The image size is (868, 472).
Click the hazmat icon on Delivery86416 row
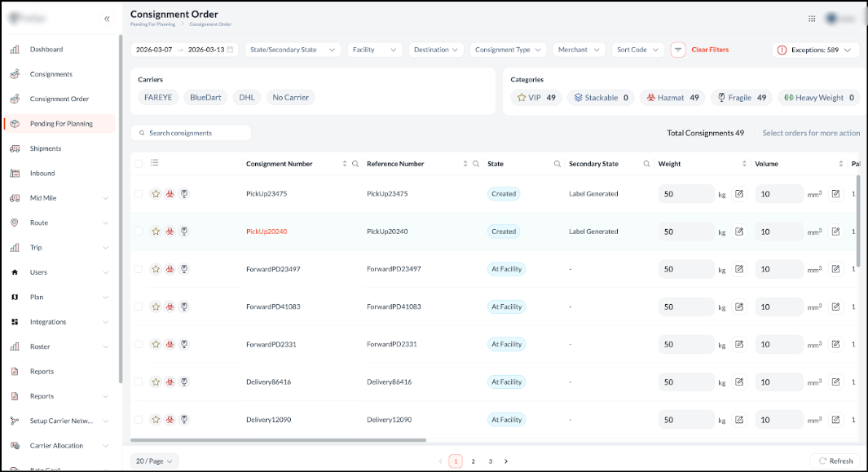170,382
